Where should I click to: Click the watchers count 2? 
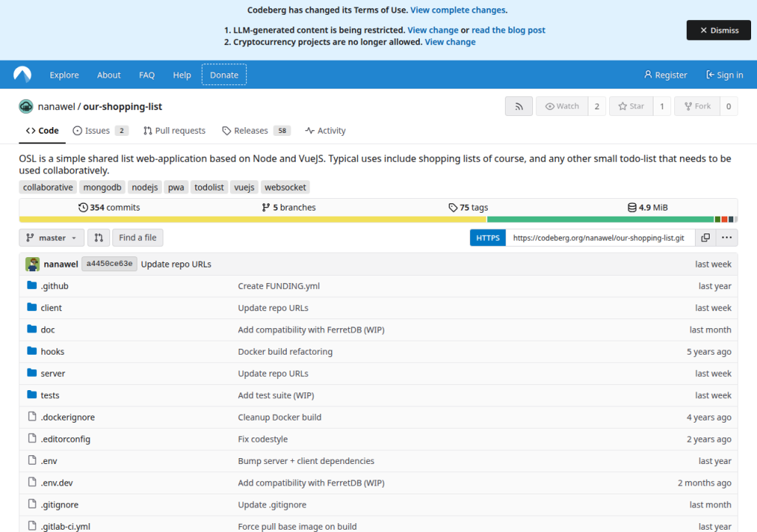(597, 106)
